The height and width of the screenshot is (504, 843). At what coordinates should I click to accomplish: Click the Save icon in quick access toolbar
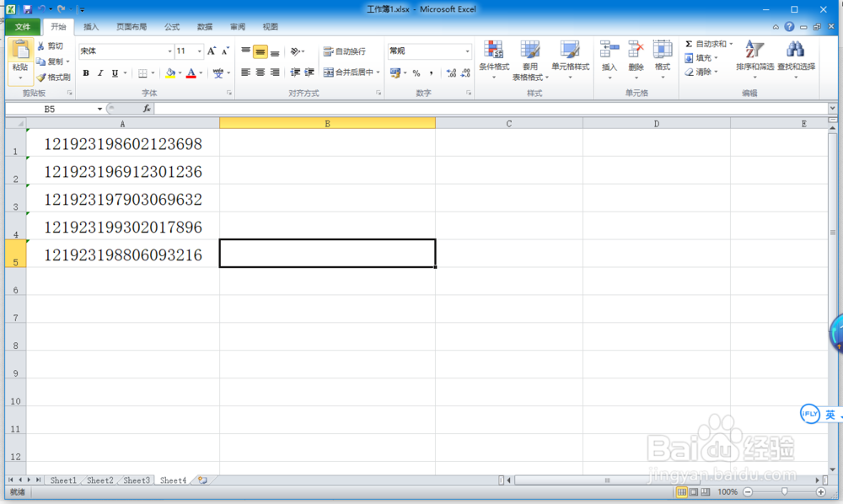(x=28, y=9)
